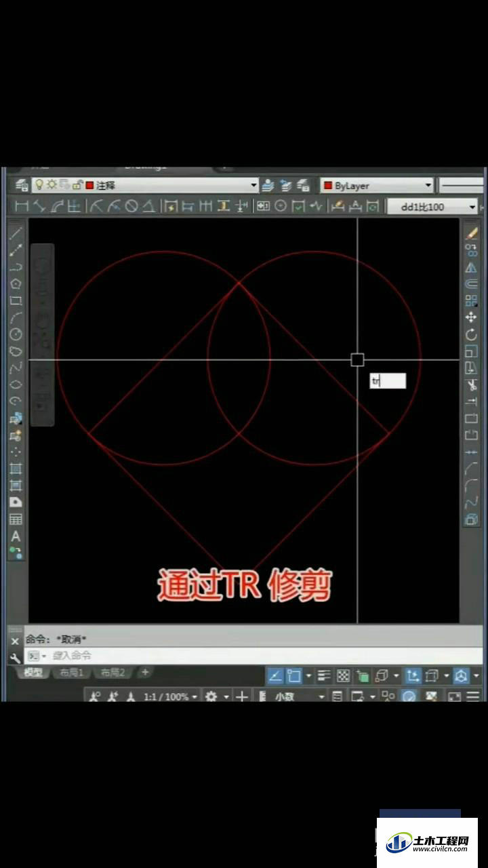
Task: Focus the command line input field
Action: tap(253, 656)
